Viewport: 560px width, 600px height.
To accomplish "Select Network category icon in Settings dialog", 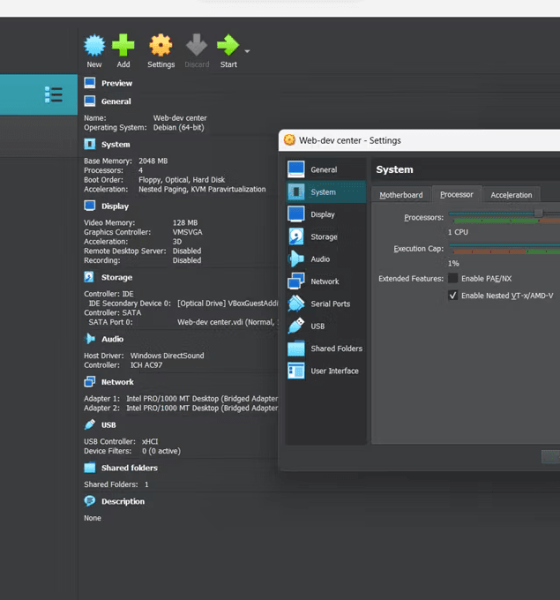I will [296, 281].
